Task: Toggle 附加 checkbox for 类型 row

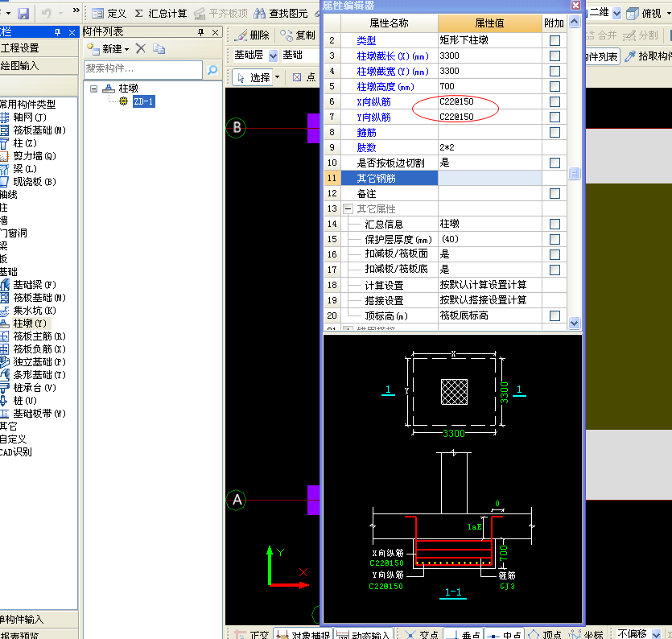Action: pyautogui.click(x=555, y=40)
